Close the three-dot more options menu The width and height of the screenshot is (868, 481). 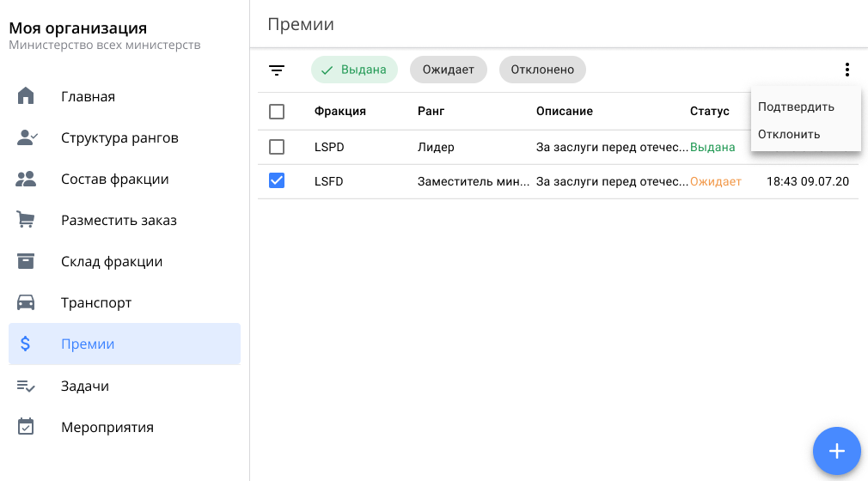847,70
